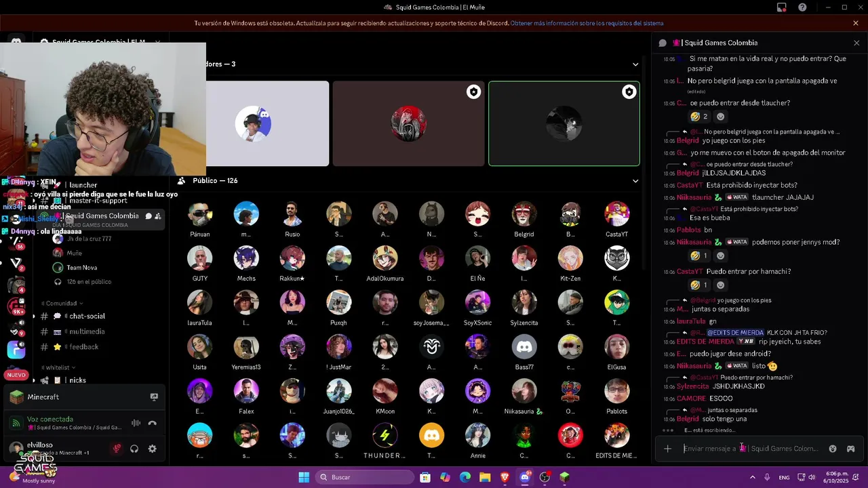Unmute the microphone in user panel
Viewport: 868px width, 488px height.
117,449
